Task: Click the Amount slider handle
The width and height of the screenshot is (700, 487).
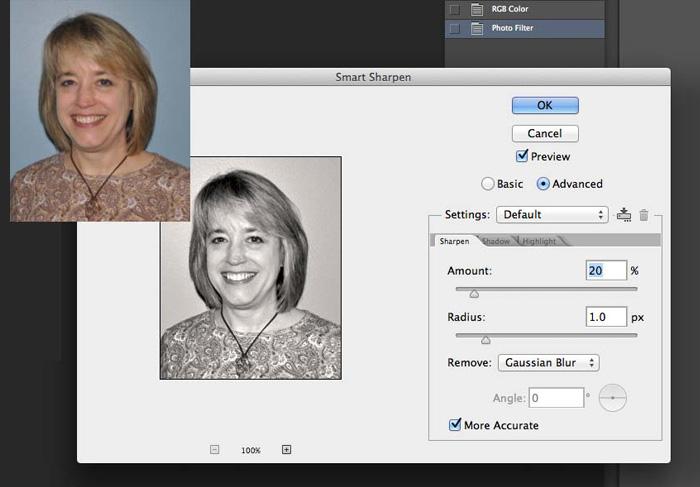Action: 474,293
